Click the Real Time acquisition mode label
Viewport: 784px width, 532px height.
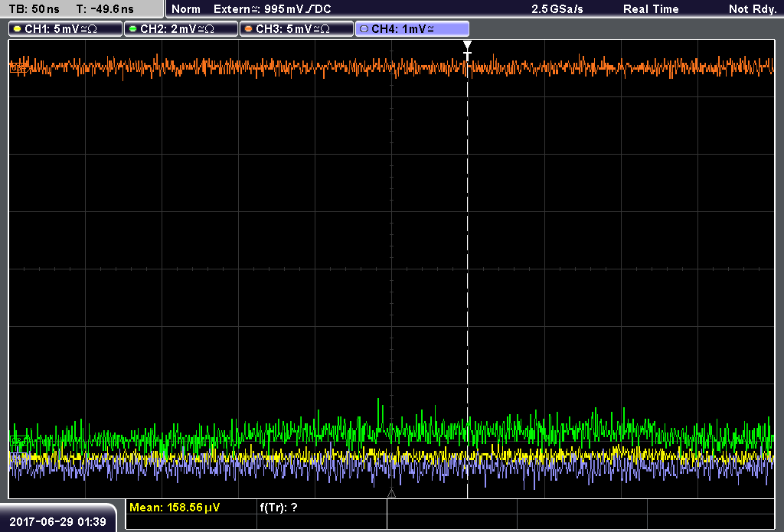pyautogui.click(x=651, y=9)
